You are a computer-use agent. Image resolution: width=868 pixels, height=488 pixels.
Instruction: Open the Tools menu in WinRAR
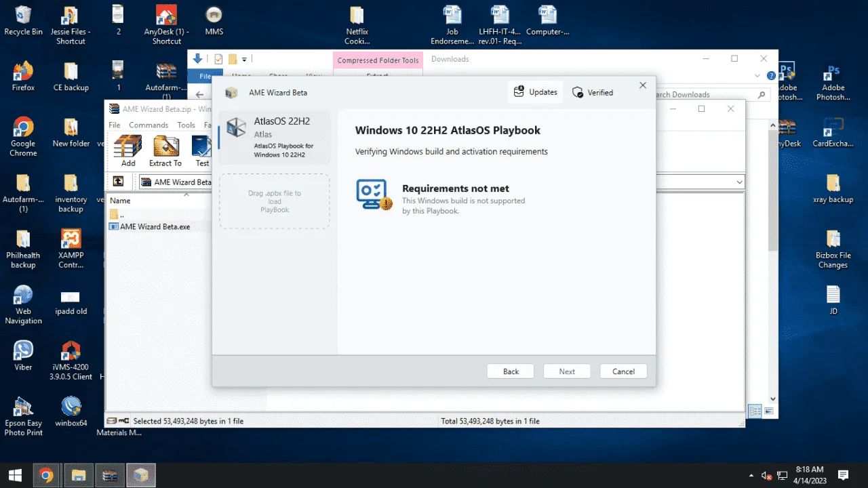[186, 125]
